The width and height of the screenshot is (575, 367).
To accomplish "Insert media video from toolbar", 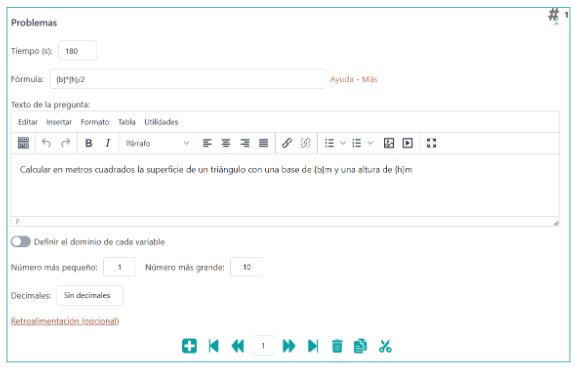I will click(x=407, y=143).
